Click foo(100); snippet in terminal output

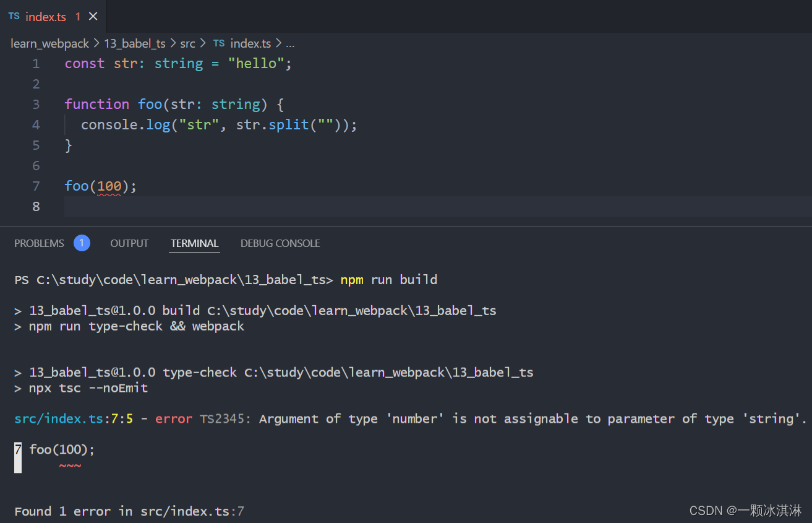[62, 449]
